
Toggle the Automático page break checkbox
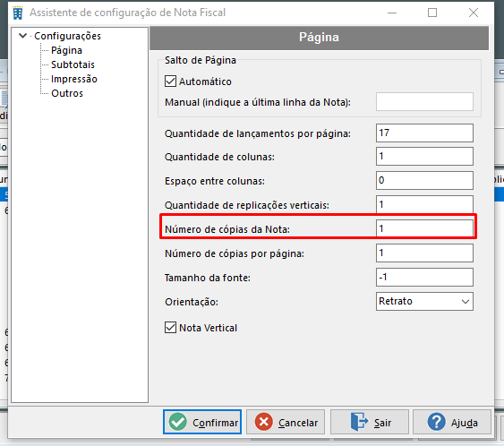tap(170, 81)
